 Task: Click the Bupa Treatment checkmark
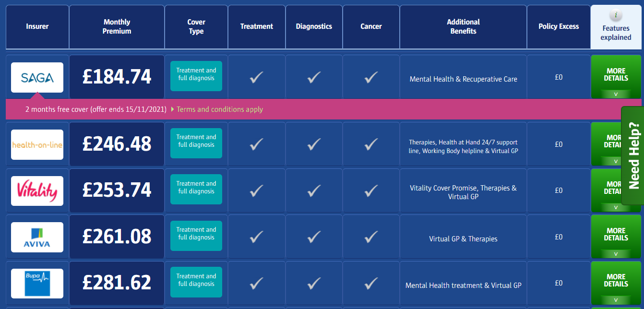click(257, 283)
